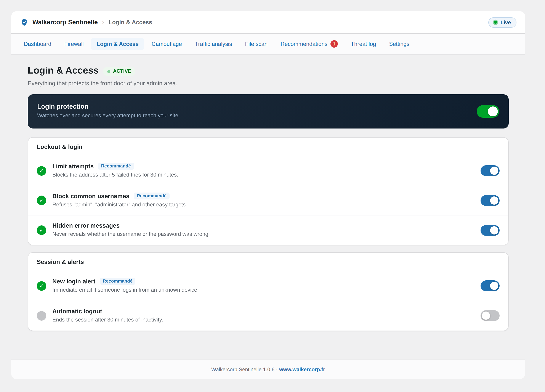This screenshot has height=392, width=545.
Task: Click the breadcrumb chevron separator
Action: 103,22
